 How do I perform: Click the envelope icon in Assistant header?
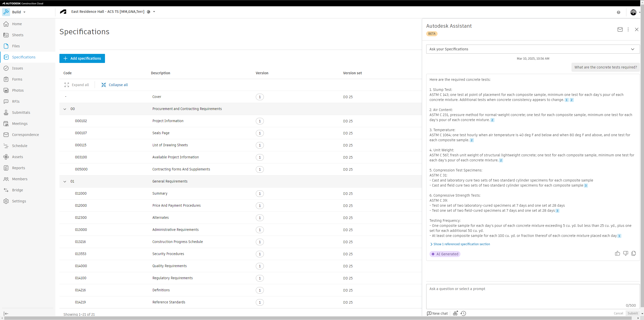pos(620,29)
